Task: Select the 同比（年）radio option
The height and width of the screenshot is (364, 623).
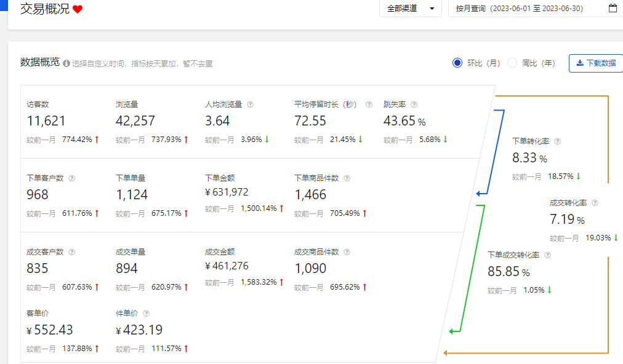Action: [x=512, y=63]
